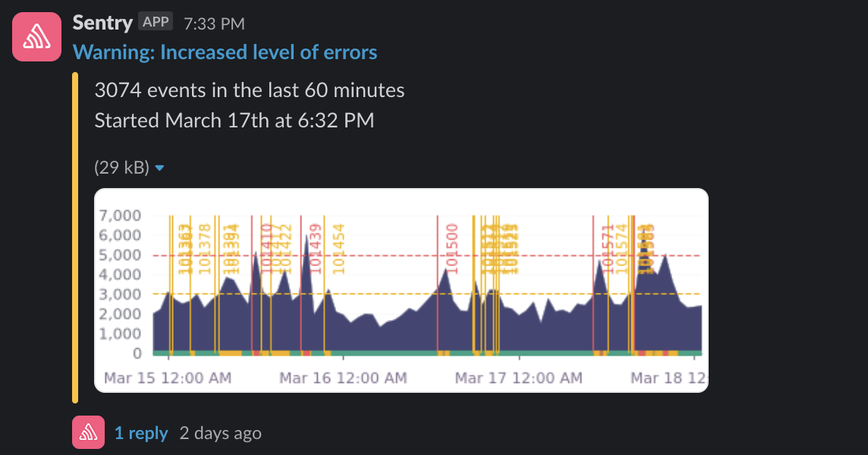Open the 1 reply thread link
Viewport: 868px width, 455px height.
click(140, 433)
